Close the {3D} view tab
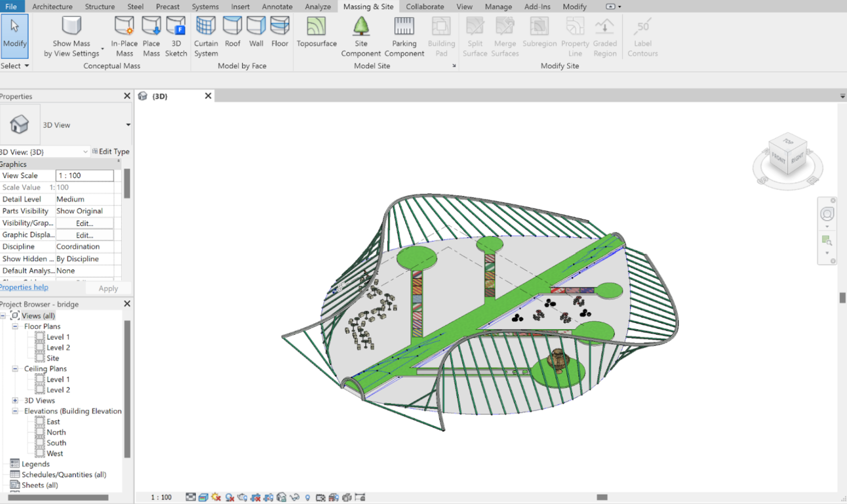This screenshot has height=504, width=847. tap(208, 96)
